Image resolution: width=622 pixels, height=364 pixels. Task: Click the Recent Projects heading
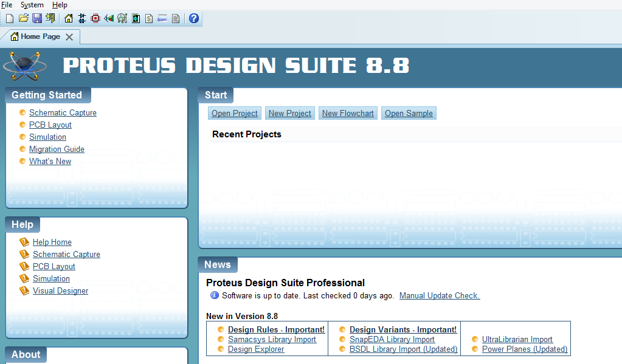pyautogui.click(x=247, y=134)
